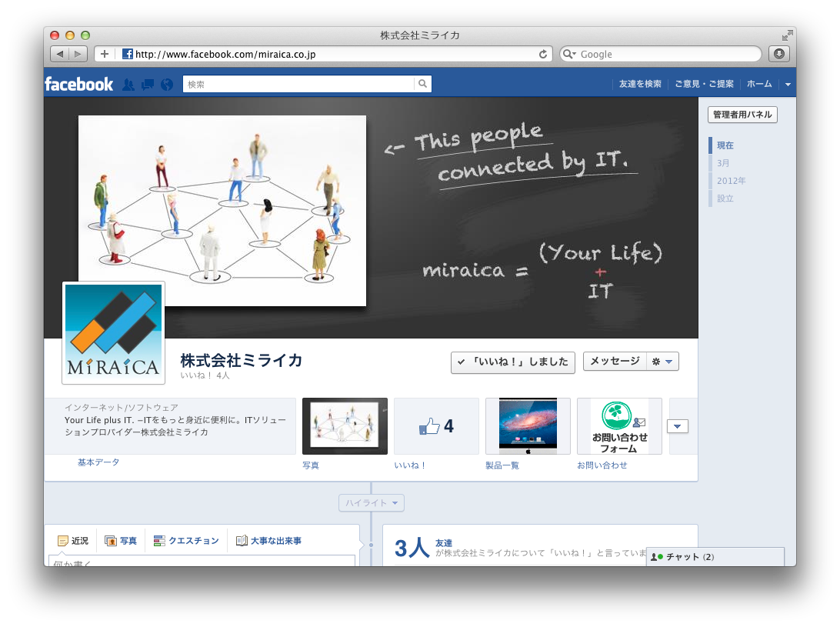The width and height of the screenshot is (840, 627).
Task: Open Facebook friend requests icon
Action: click(x=128, y=84)
